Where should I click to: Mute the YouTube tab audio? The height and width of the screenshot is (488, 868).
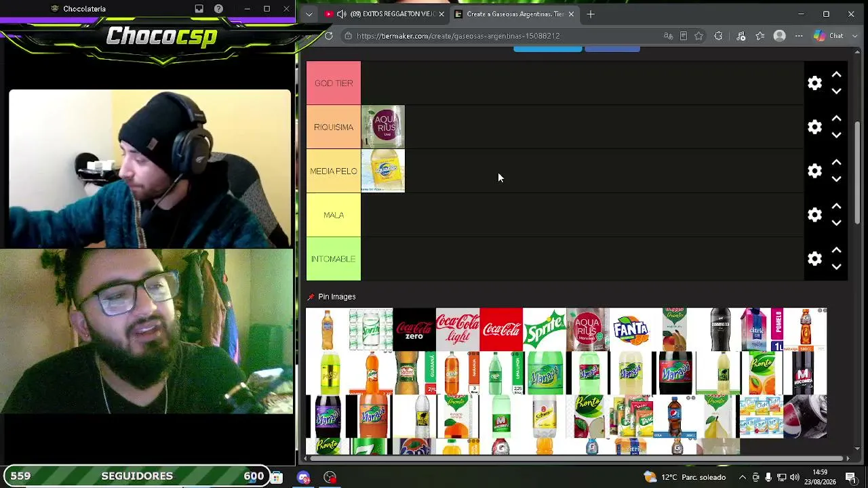point(341,14)
